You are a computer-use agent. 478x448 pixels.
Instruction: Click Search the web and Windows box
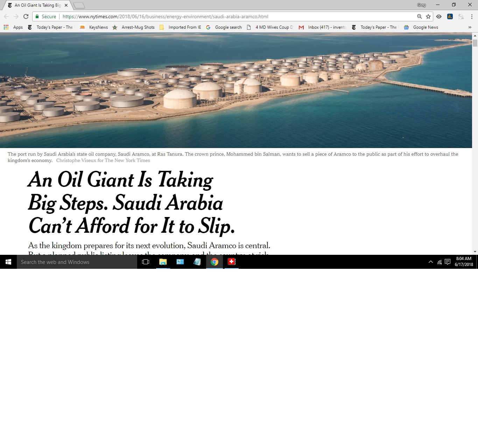[77, 262]
